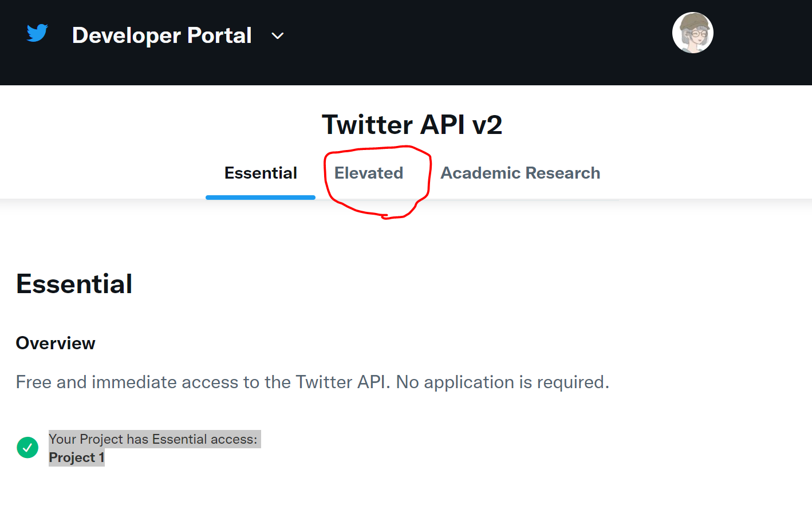This screenshot has height=529, width=812.
Task: Click 'Your Project has Essential access' text
Action: pyautogui.click(x=153, y=439)
